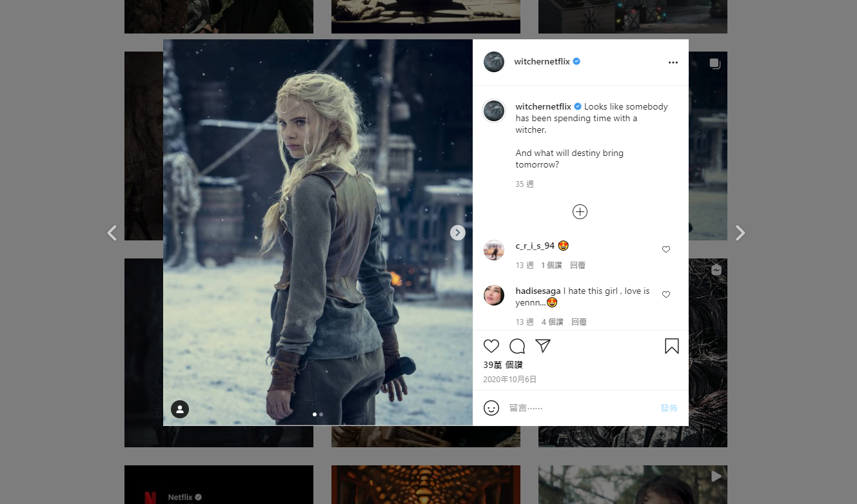View the 1 個讚 like on c_r_i_s_94's comment

coord(551,266)
